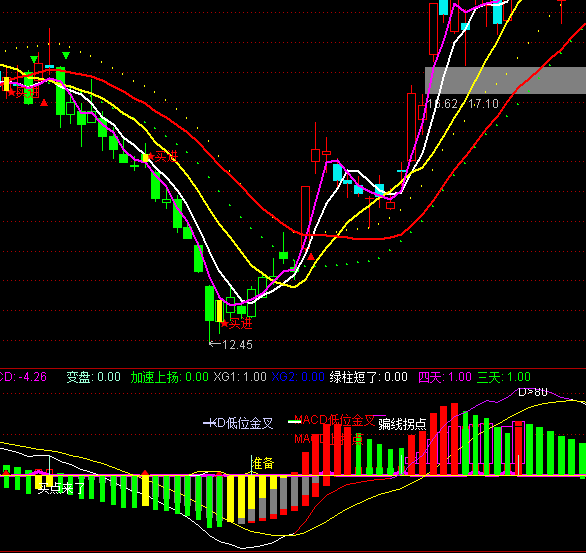Click the 买点来了 signal text
Screen dimensions: 586x553
point(62,488)
